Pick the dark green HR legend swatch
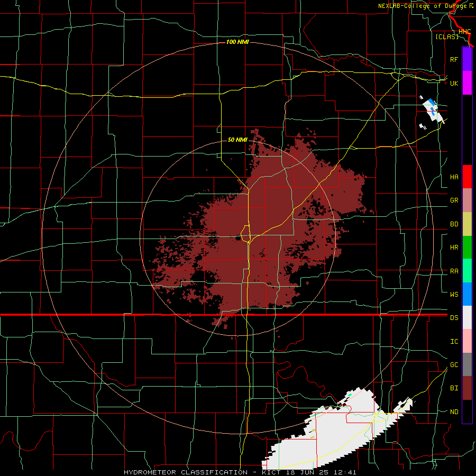Image resolution: width=476 pixels, height=476 pixels. coord(467,247)
